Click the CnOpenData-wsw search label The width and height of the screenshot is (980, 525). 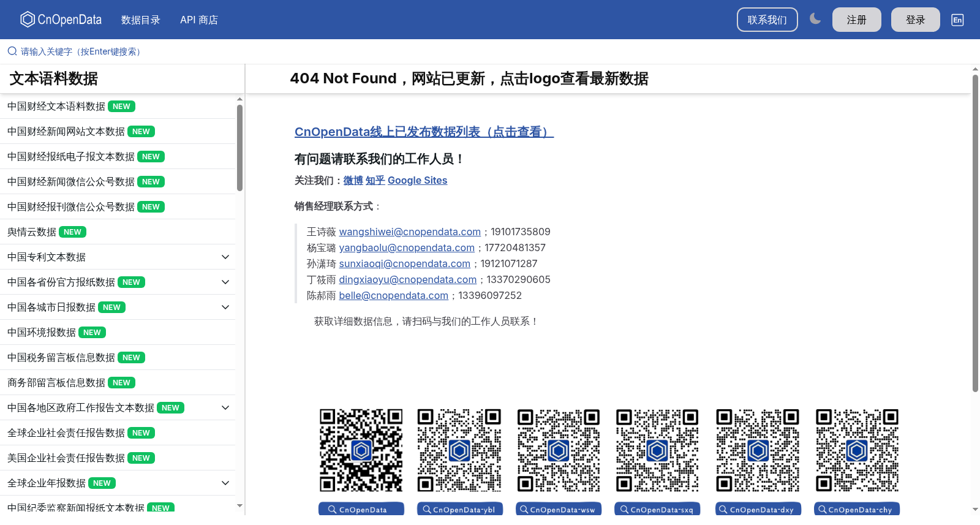coord(559,509)
